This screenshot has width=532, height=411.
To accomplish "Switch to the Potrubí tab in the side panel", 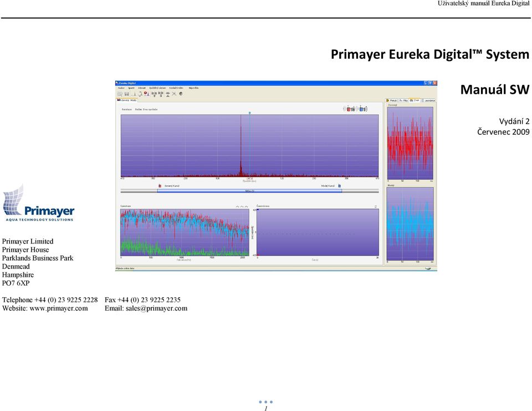I will [x=392, y=100].
